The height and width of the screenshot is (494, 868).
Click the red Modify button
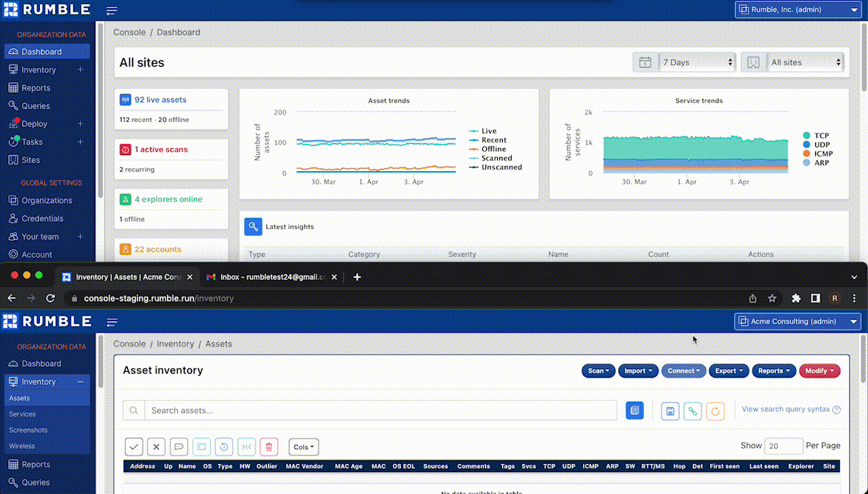(x=819, y=370)
